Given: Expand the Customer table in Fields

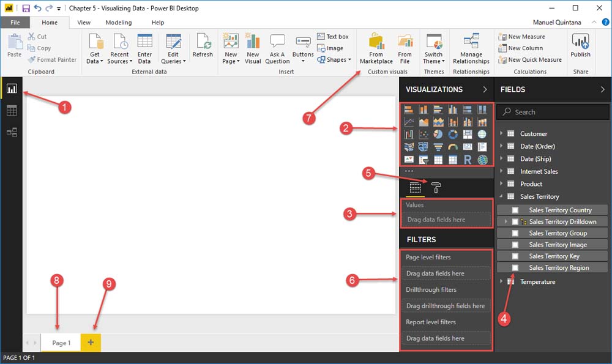Looking at the screenshot, I should [x=502, y=133].
